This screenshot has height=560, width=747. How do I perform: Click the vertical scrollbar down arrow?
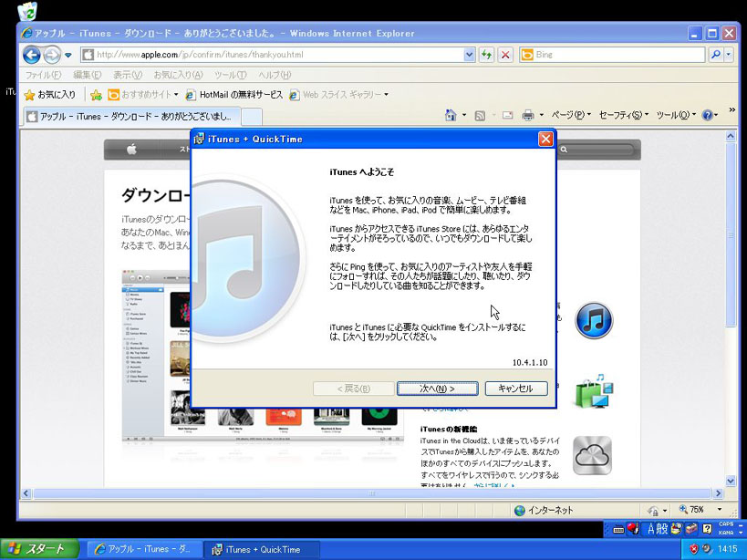731,481
